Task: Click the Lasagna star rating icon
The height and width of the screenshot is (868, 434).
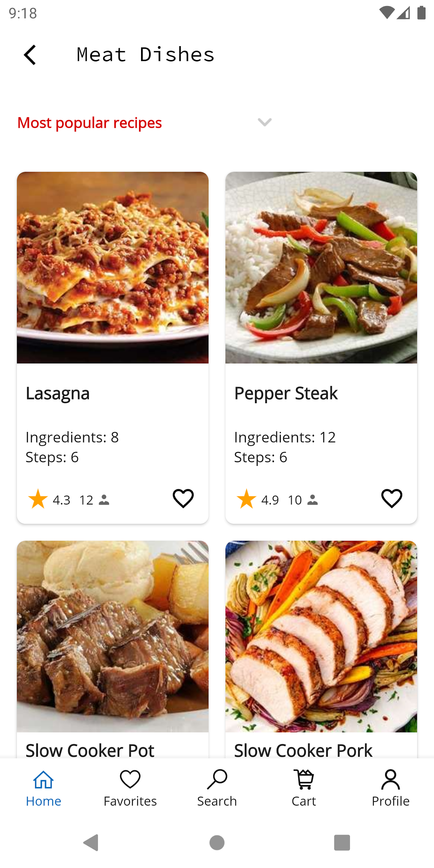Action: [38, 499]
